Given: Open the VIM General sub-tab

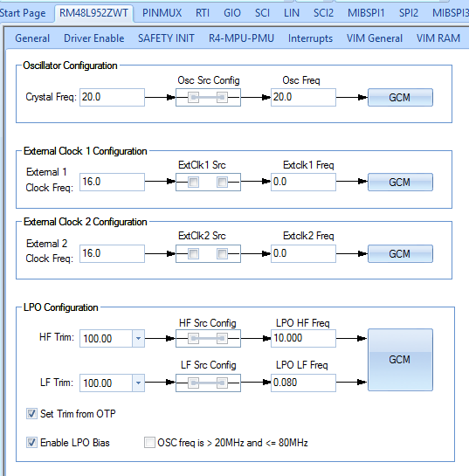Looking at the screenshot, I should click(375, 38).
